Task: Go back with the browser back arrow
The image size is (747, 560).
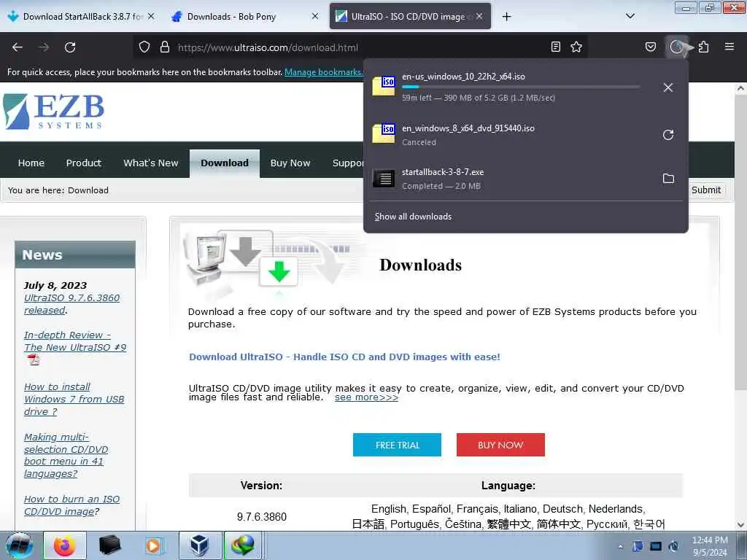Action: tap(18, 47)
